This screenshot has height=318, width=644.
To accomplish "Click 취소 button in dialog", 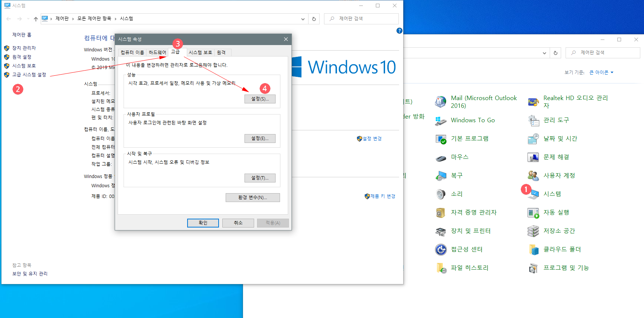I will coord(238,223).
